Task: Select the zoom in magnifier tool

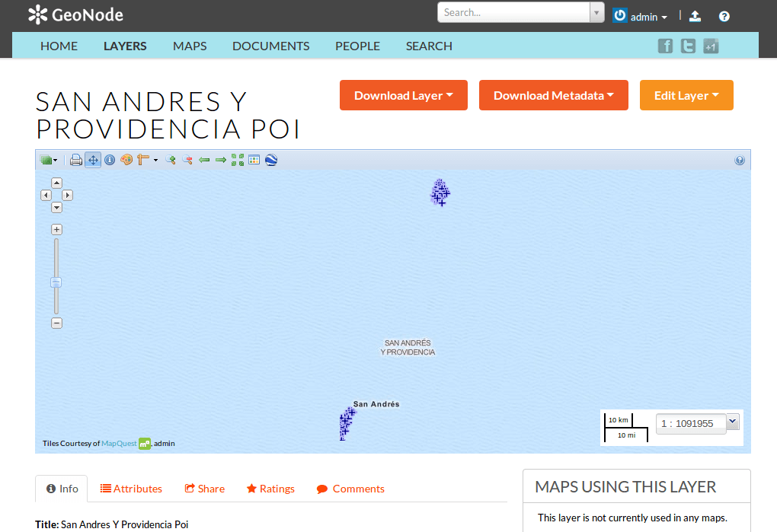Action: point(171,160)
